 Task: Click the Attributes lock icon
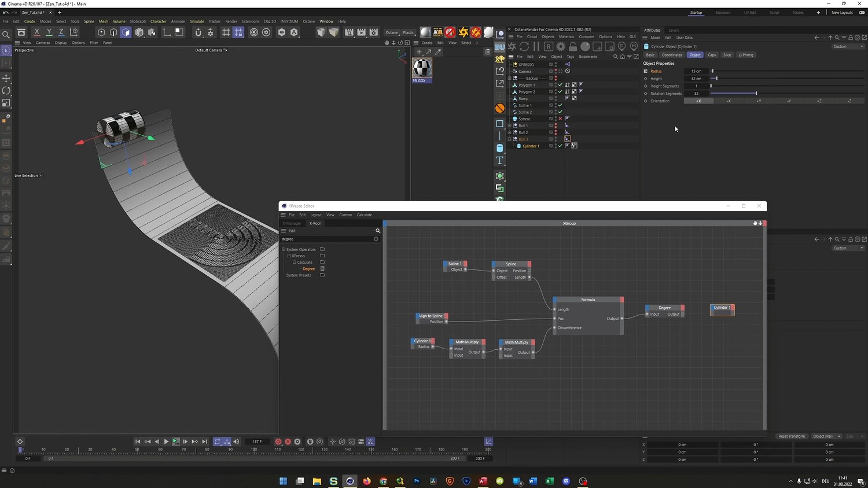tap(851, 38)
